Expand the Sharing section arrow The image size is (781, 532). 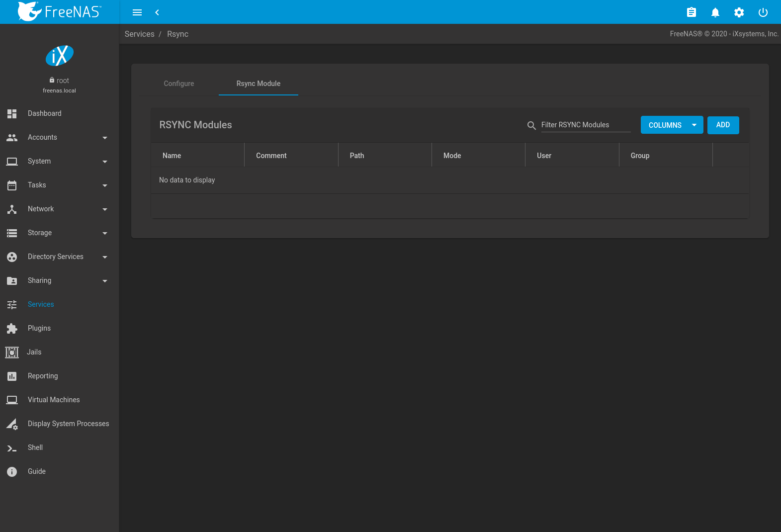point(104,281)
